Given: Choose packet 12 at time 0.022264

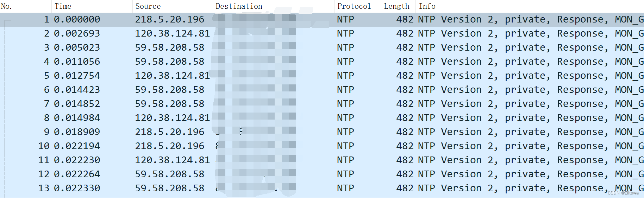Looking at the screenshot, I should pos(77,174).
